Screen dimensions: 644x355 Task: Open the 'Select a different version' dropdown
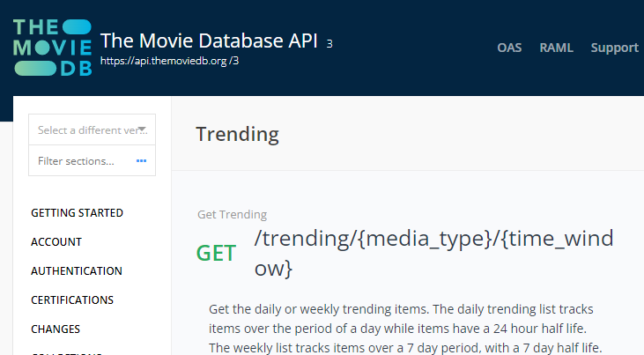click(x=92, y=129)
